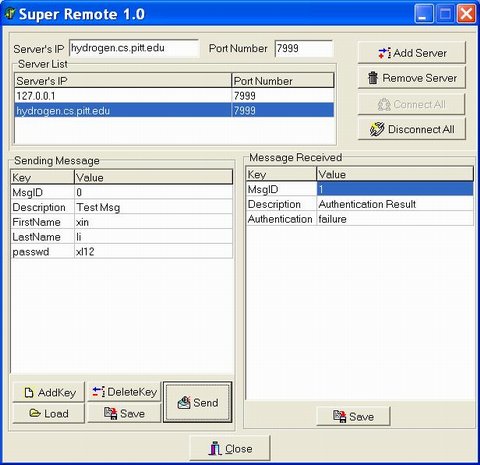The image size is (480, 465).
Task: Select the hydrogen.cs.pitt.edu row in Server List
Action: [174, 110]
